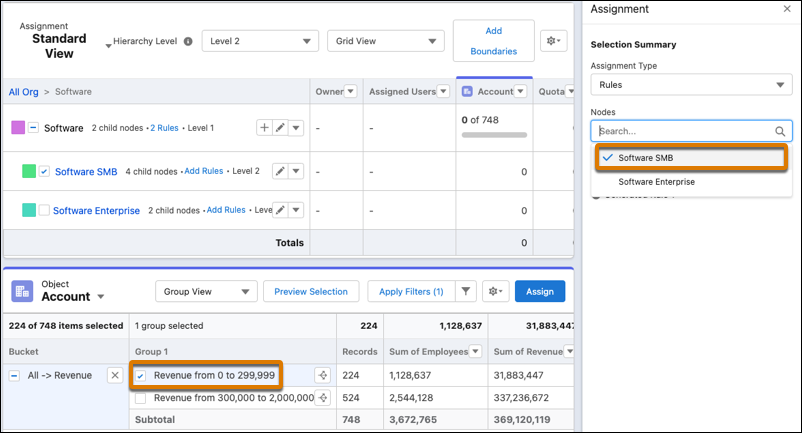Click the pencil icon for Software Enterprise
Viewport: 802px width, 433px height.
(280, 210)
